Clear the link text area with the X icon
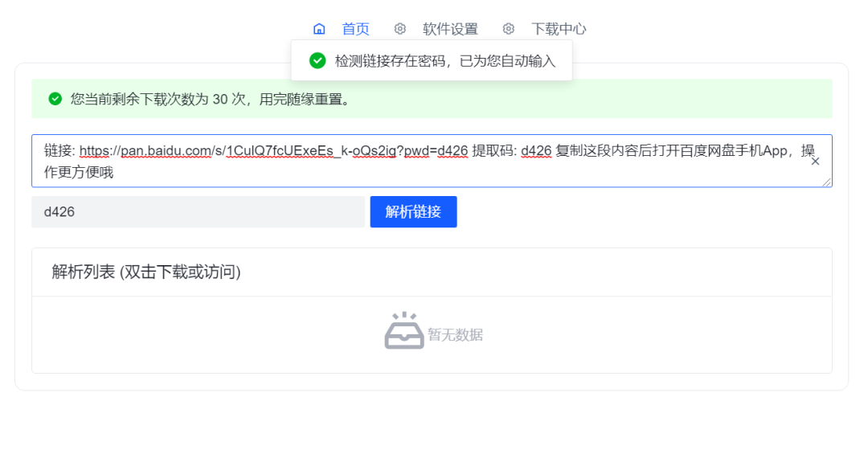The height and width of the screenshot is (450, 868). click(x=816, y=161)
